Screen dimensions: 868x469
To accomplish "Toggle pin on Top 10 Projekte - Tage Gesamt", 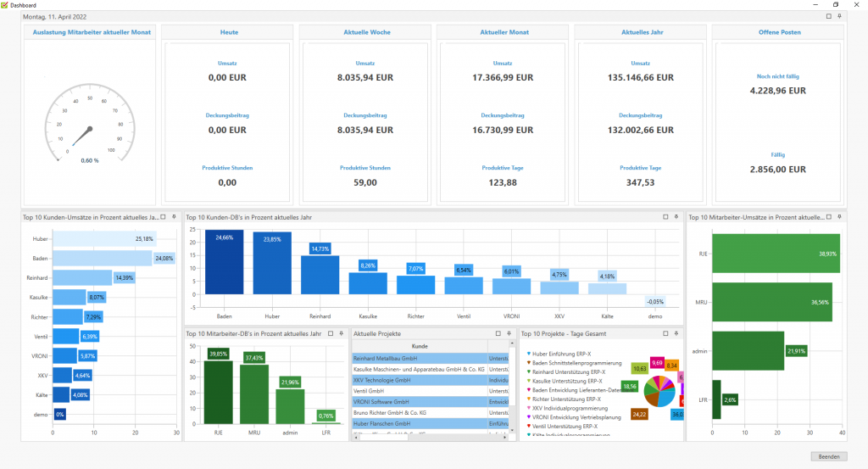I will pos(676,334).
